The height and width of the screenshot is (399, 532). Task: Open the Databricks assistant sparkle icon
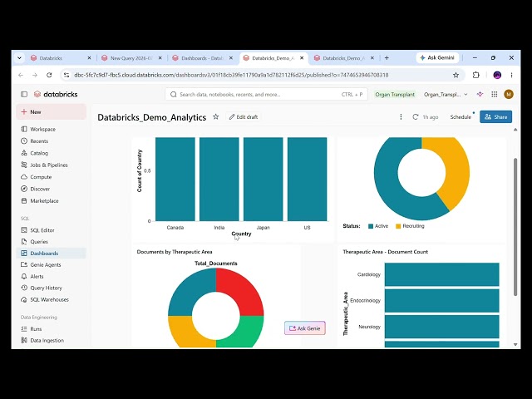(x=480, y=94)
